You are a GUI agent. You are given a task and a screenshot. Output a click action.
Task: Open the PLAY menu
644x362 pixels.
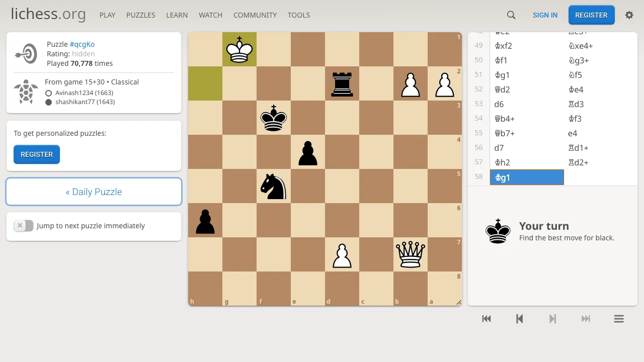click(x=108, y=15)
